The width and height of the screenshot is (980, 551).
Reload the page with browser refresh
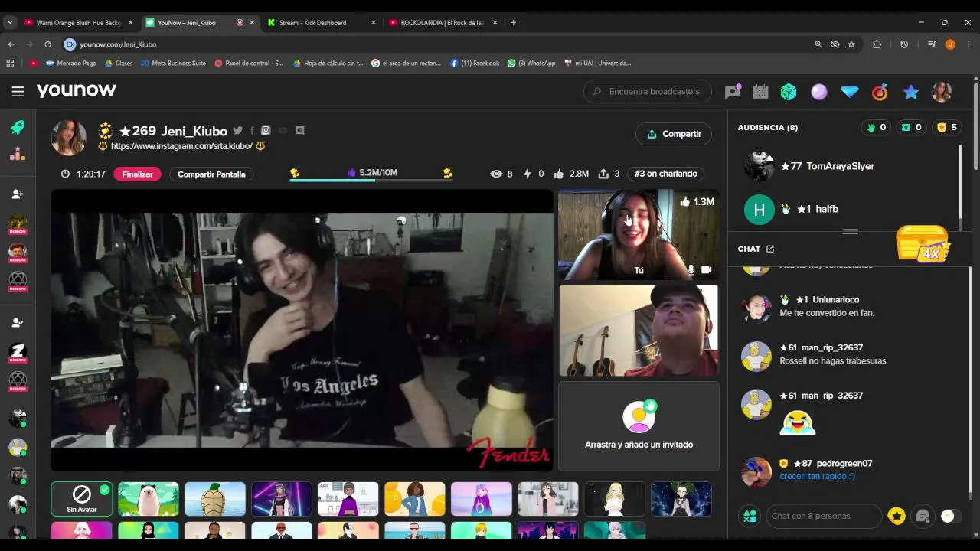click(x=47, y=44)
